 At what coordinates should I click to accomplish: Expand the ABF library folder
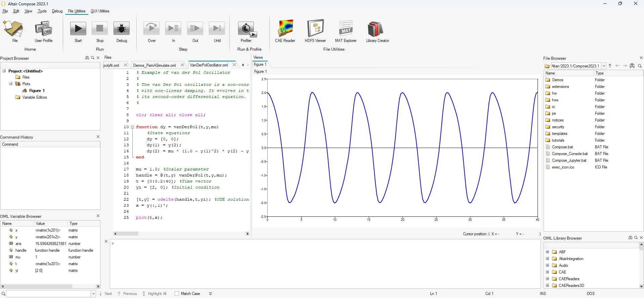[547, 252]
